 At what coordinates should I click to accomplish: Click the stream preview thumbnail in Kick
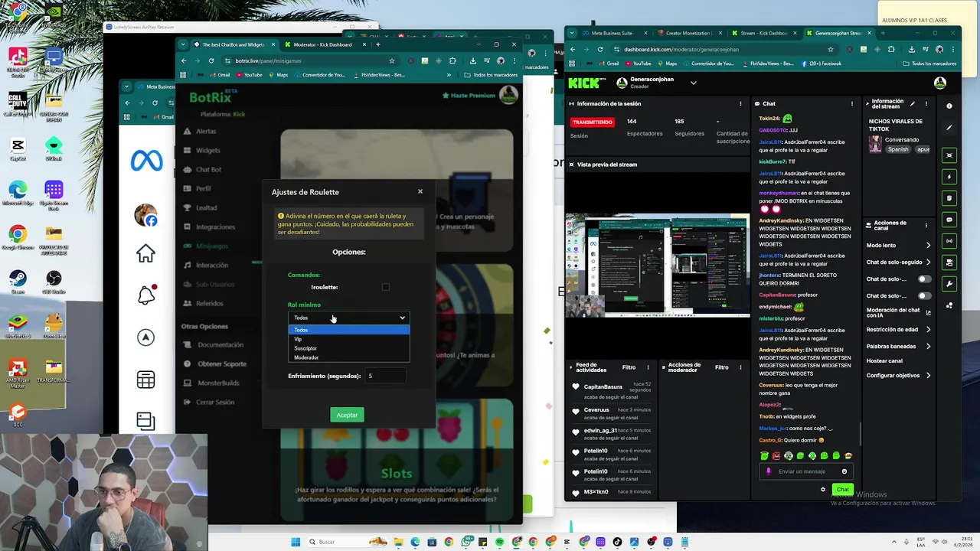tap(658, 266)
